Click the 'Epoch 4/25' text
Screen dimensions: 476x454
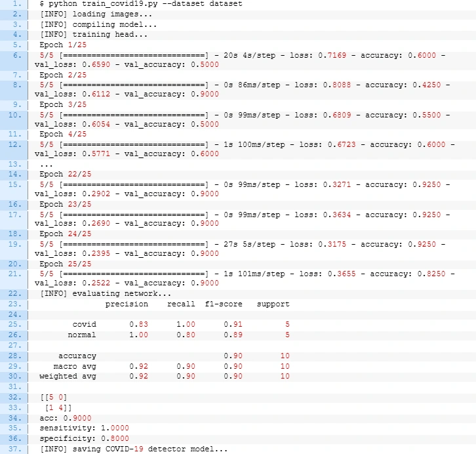(63, 134)
